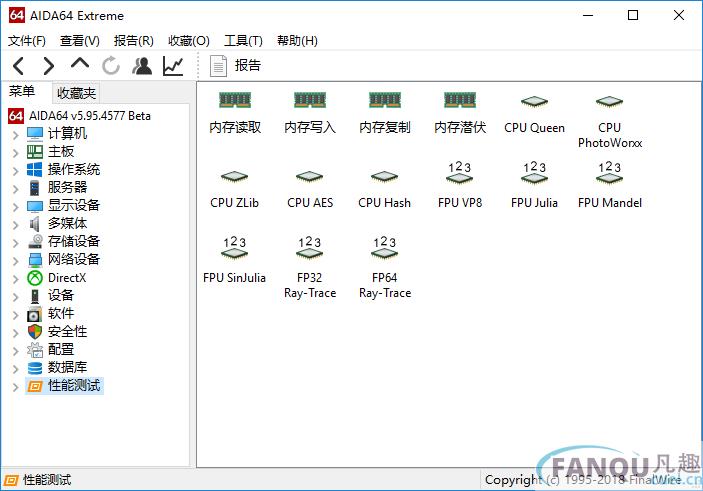Open the 查看(V) menu
The height and width of the screenshot is (491, 703).
point(79,41)
